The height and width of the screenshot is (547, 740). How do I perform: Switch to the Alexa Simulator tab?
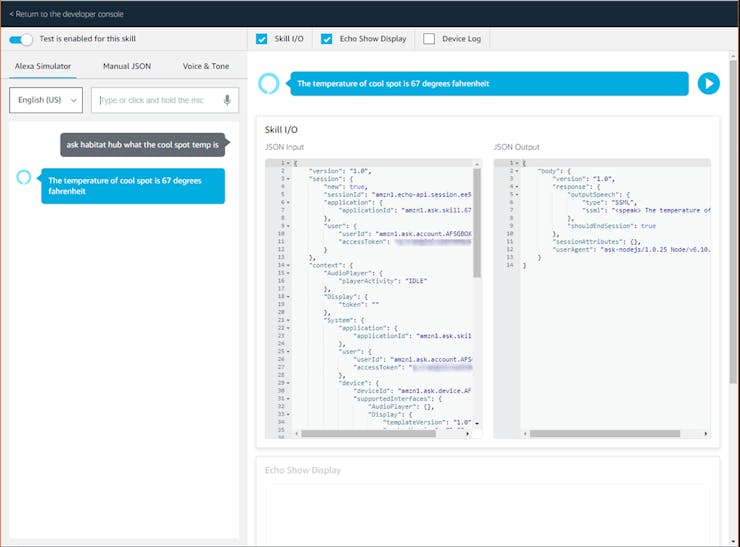(x=43, y=66)
